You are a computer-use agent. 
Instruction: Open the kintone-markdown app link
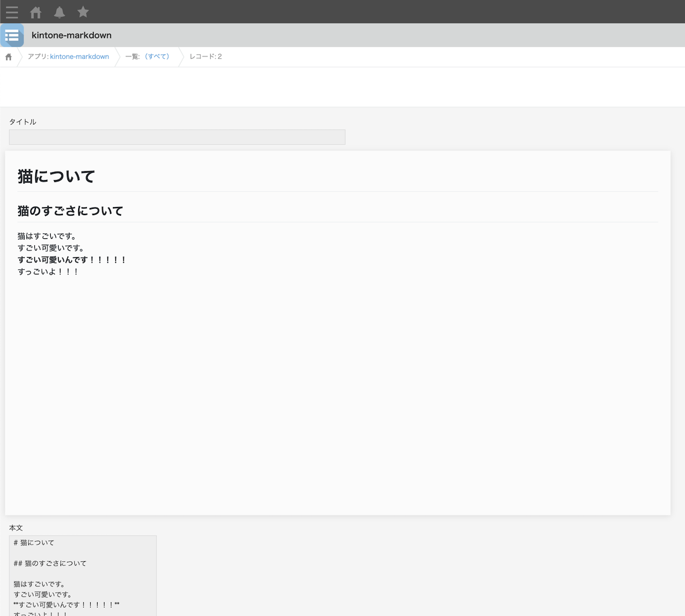point(79,56)
